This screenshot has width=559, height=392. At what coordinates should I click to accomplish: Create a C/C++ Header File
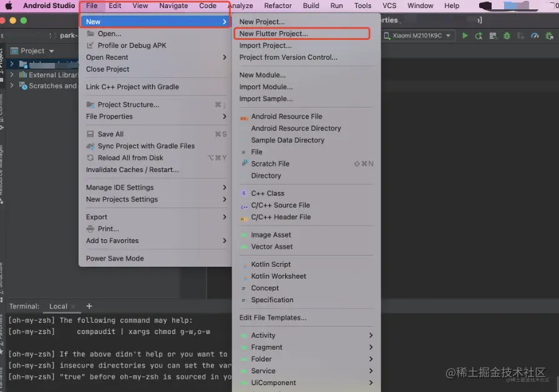[306, 217]
